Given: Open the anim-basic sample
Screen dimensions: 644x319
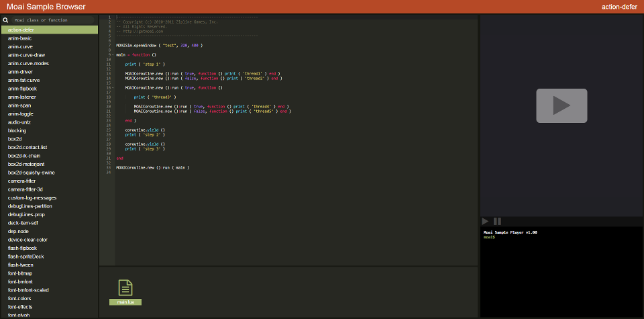Looking at the screenshot, I should pyautogui.click(x=50, y=38).
